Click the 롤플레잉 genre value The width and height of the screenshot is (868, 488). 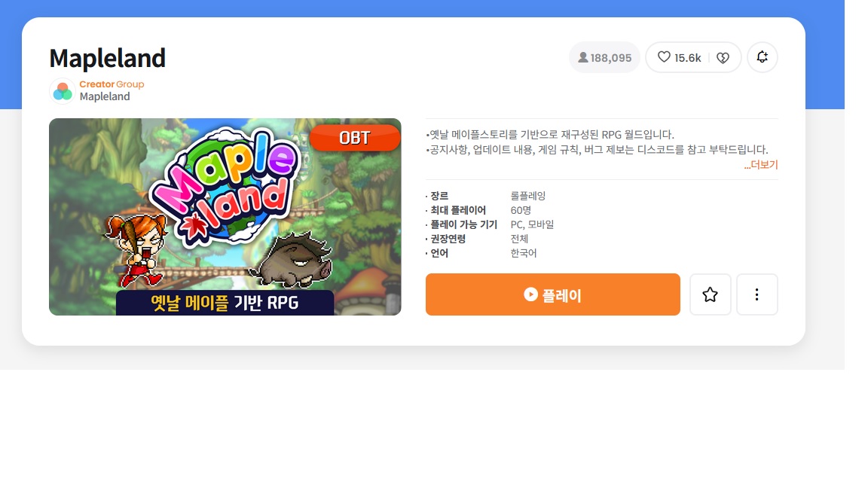[528, 196]
